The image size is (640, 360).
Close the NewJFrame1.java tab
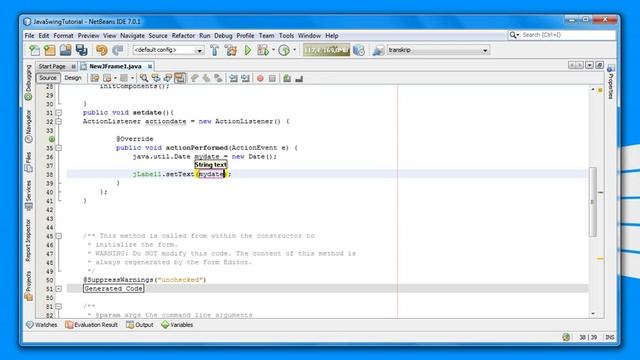150,67
